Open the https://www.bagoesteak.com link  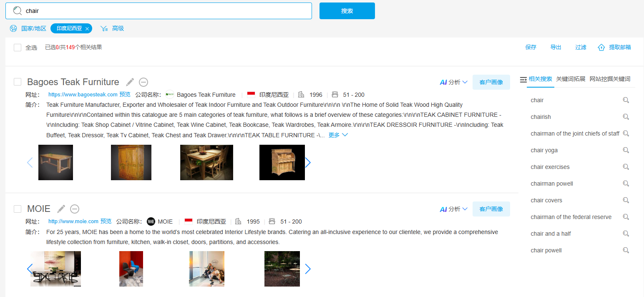tap(83, 95)
